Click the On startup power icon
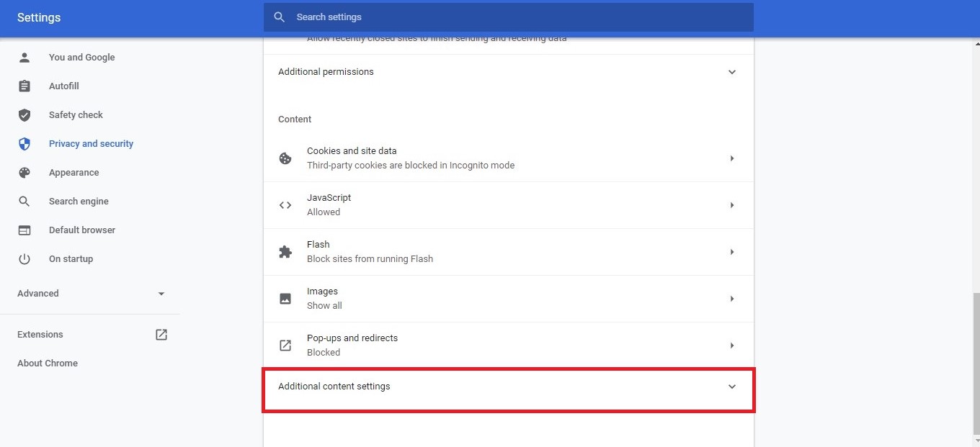This screenshot has height=447, width=980. 24,258
